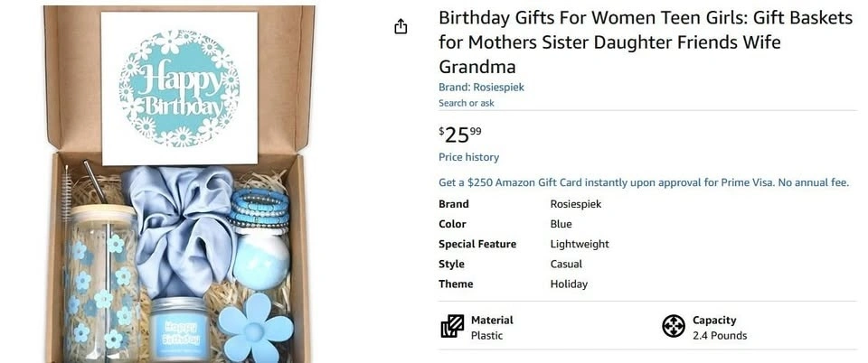Viewport: 868px width, 363px height.
Task: Click the share icon beside the product image
Action: 401,27
